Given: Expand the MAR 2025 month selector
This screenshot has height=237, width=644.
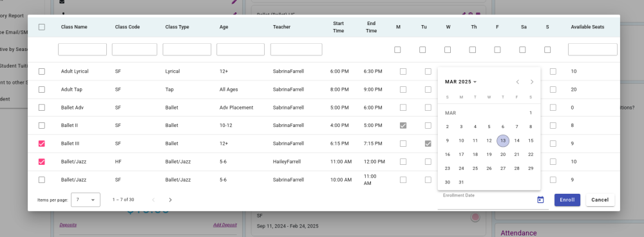Looking at the screenshot, I should (461, 82).
